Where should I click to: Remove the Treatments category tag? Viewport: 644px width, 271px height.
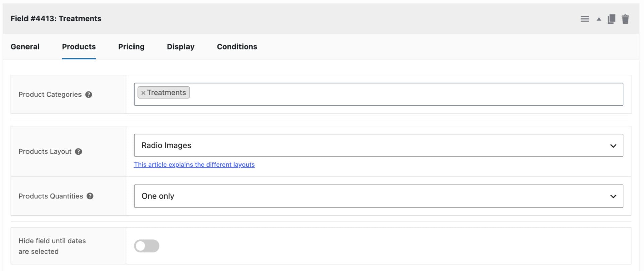(143, 93)
